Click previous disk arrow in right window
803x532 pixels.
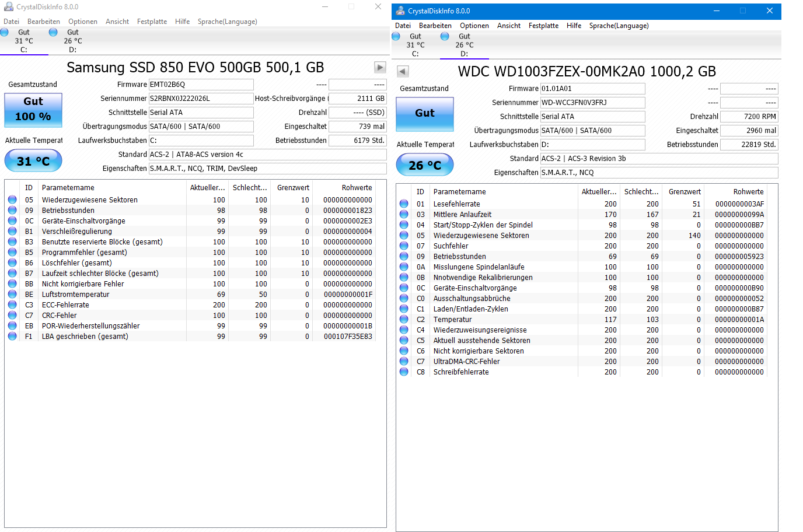coord(403,71)
